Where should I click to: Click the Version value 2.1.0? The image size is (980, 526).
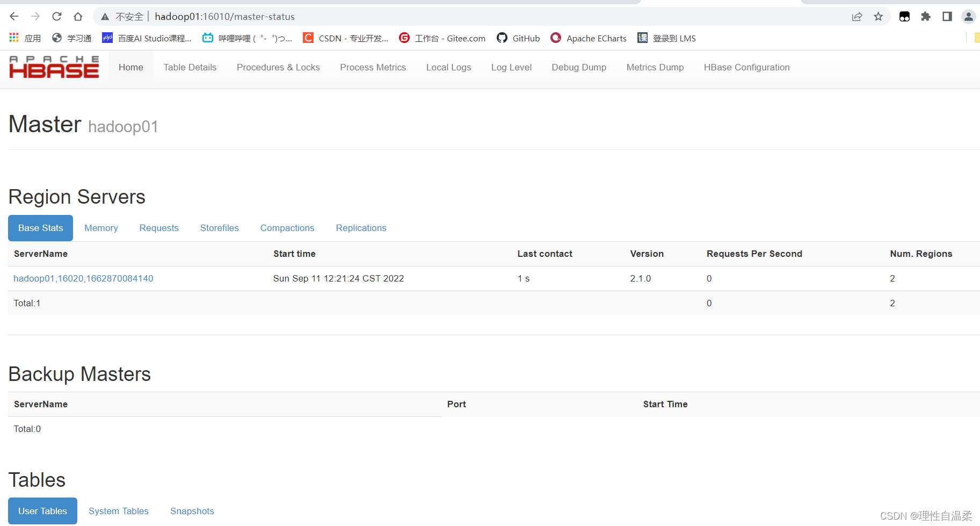click(641, 278)
